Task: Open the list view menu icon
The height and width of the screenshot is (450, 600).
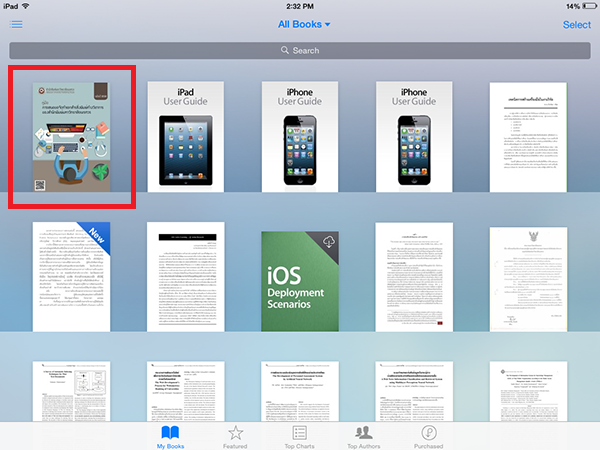Action: (x=16, y=24)
